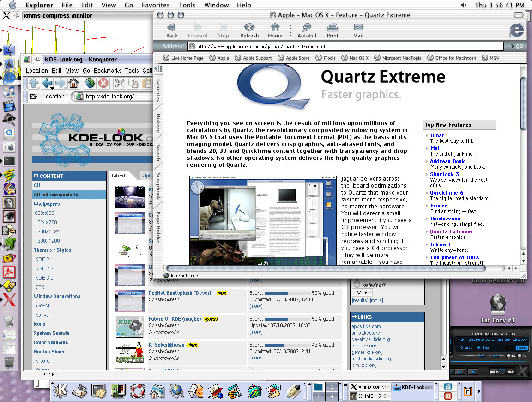The height and width of the screenshot is (402, 532).
Task: Open the Apple menu in the menu bar
Action: point(12,5)
